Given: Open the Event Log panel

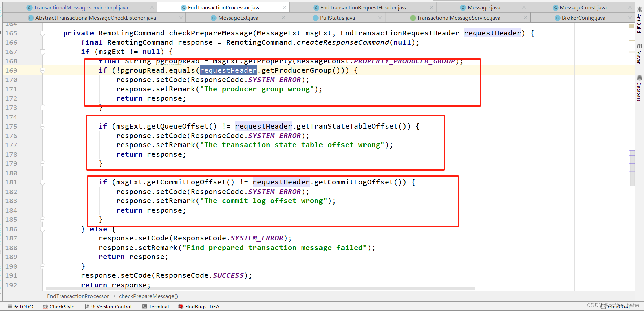Looking at the screenshot, I should click(616, 307).
